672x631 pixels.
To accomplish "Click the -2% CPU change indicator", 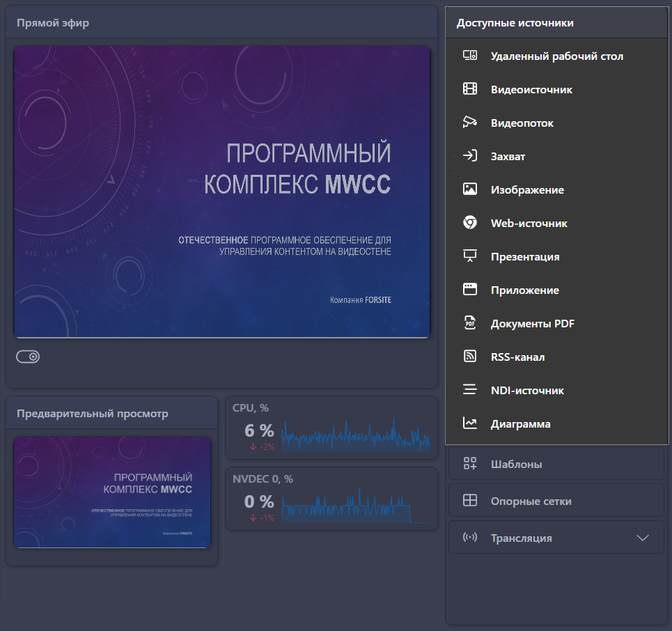I will (262, 446).
